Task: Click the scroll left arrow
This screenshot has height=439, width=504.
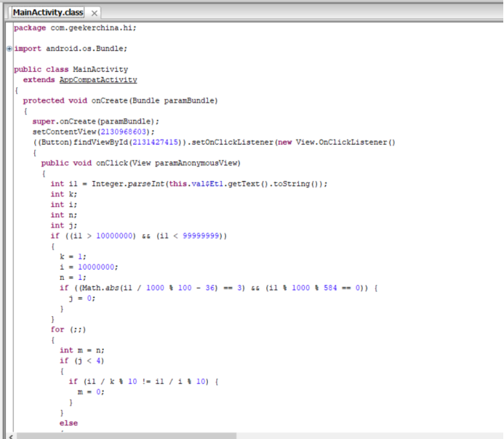Action: click(11, 436)
